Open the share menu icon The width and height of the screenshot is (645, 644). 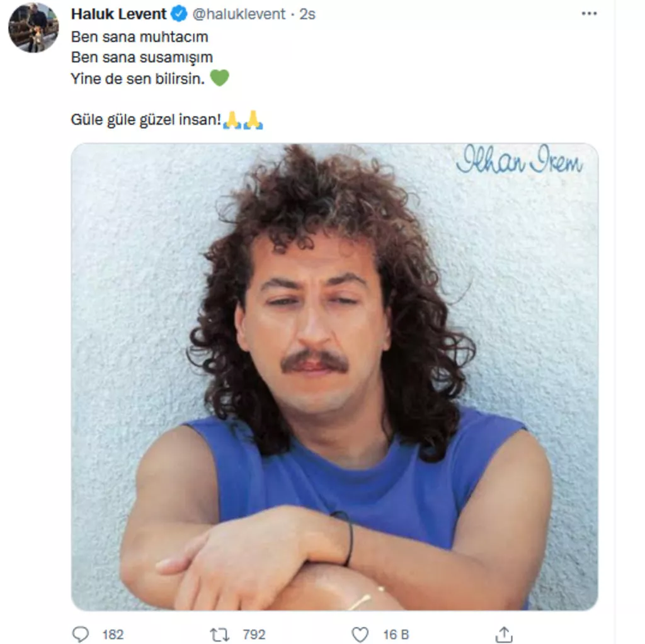[x=504, y=634]
